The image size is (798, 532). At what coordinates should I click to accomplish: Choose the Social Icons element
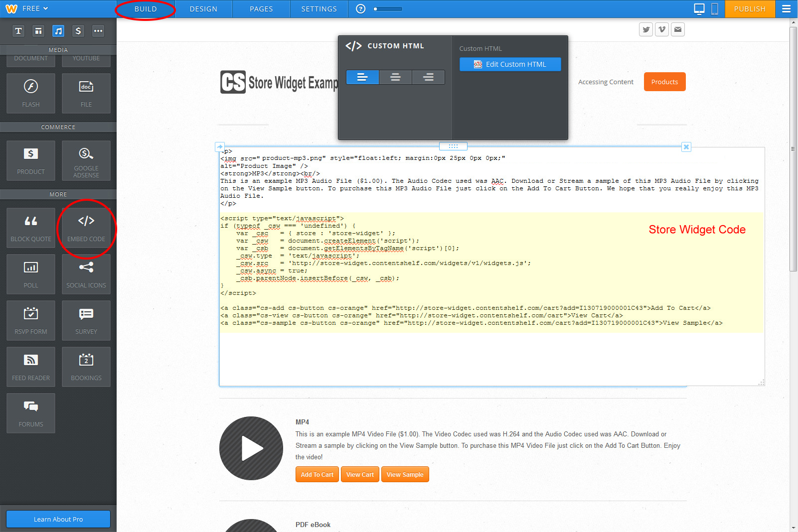[86, 274]
